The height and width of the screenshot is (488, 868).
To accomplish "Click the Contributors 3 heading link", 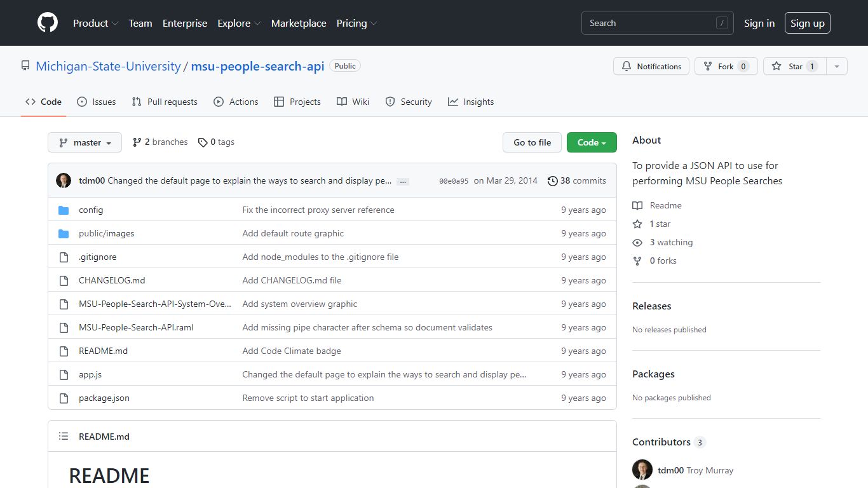I will coord(669,442).
